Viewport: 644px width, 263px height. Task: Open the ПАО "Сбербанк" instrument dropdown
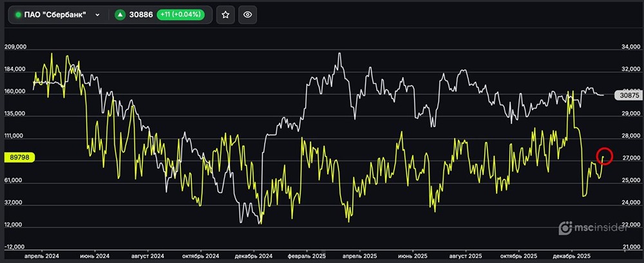(58, 15)
